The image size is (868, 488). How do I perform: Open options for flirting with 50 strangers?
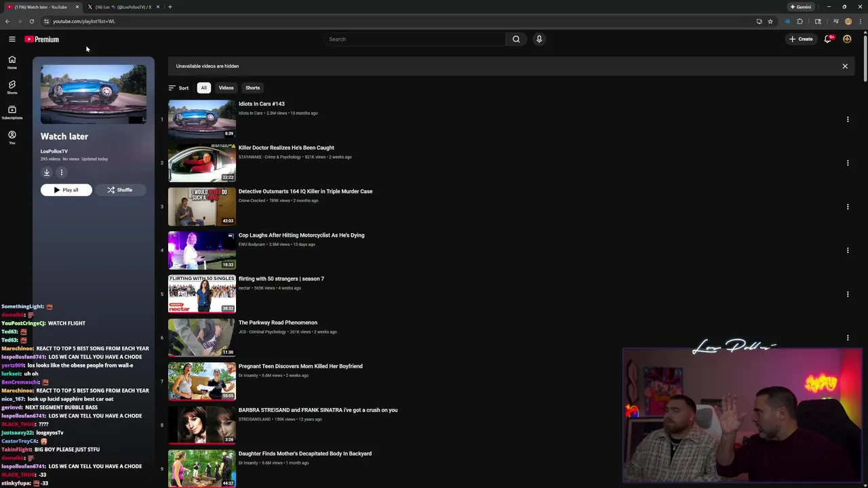point(847,294)
